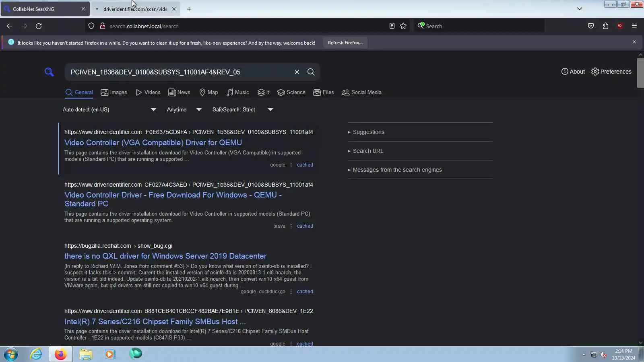
Task: Select the It search category
Action: pos(263,93)
